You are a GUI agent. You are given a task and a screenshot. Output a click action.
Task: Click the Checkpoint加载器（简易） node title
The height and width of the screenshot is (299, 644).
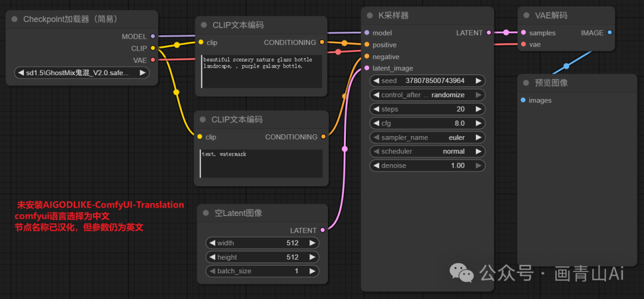pos(70,19)
